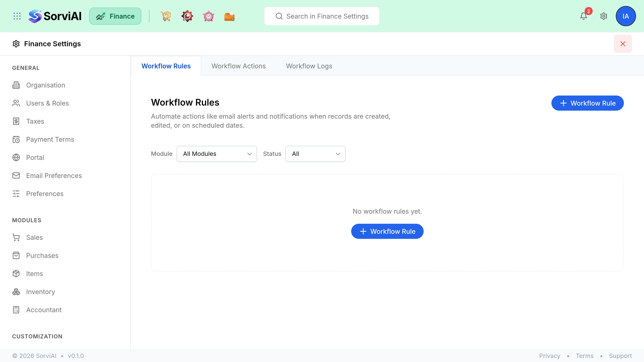644x362 pixels.
Task: Focus the Search in Finance Settings field
Action: click(x=322, y=16)
